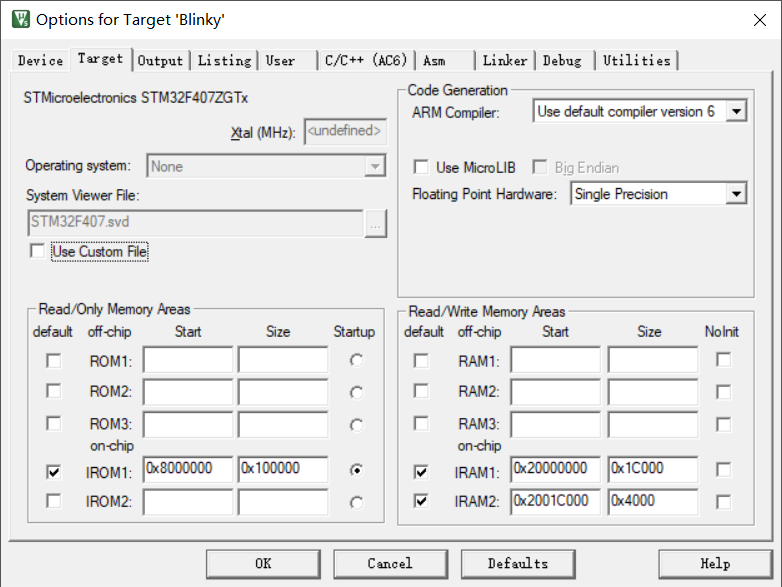Close the Options for Target dialog

[x=760, y=20]
